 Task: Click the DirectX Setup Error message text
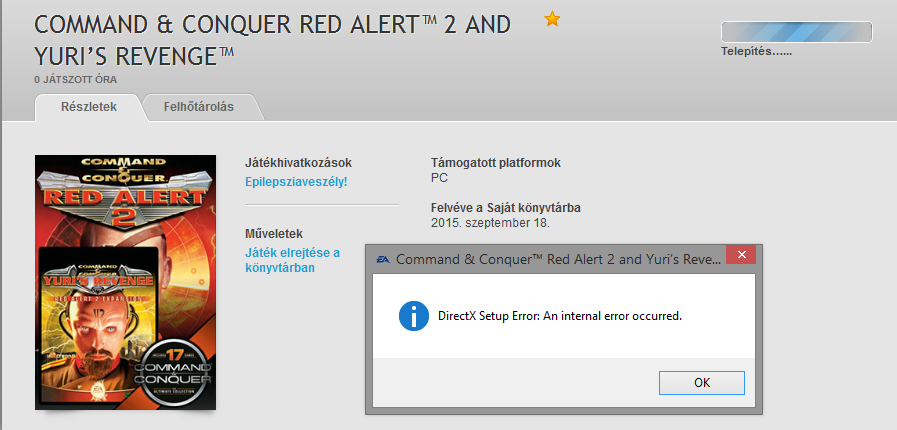point(560,316)
